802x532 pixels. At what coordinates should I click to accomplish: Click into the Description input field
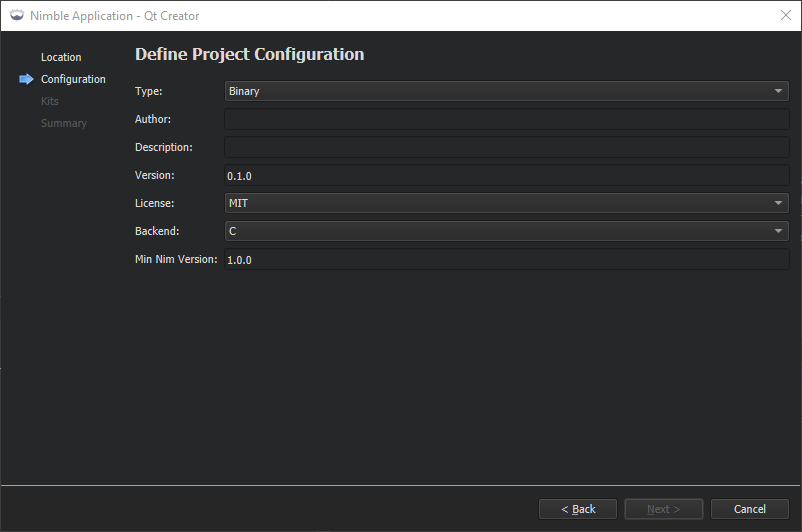507,147
